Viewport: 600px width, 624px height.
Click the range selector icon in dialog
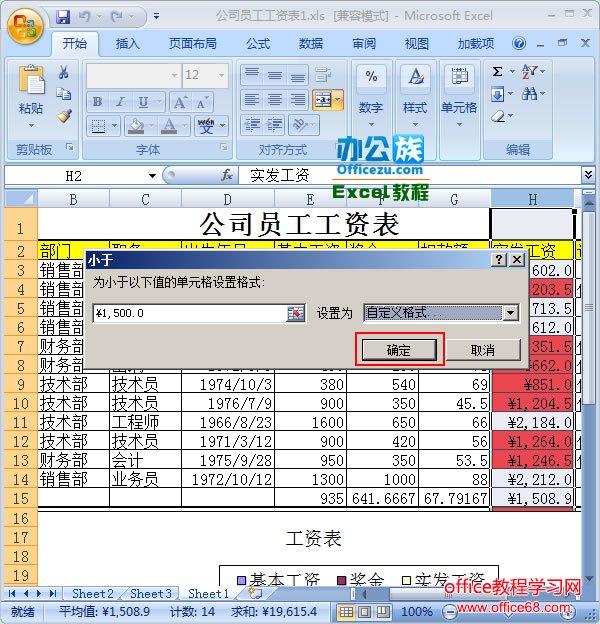point(296,314)
